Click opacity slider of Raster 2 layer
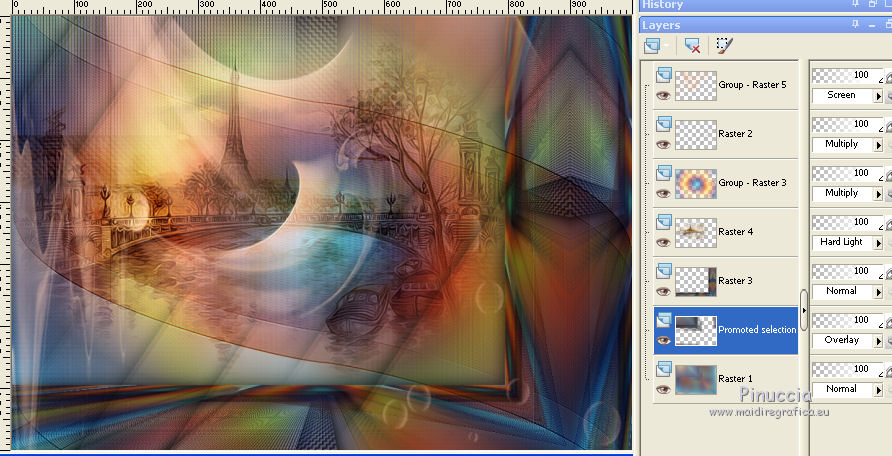Image resolution: width=892 pixels, height=456 pixels. [x=848, y=124]
